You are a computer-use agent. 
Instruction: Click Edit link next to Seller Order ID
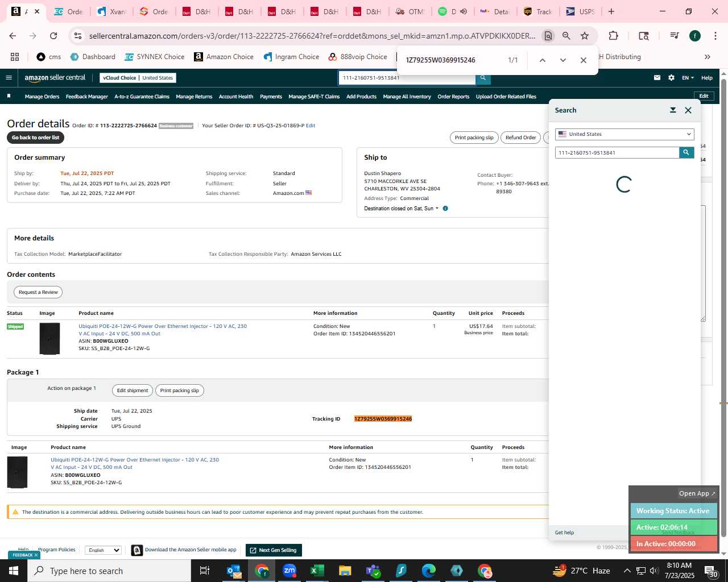[x=311, y=126]
